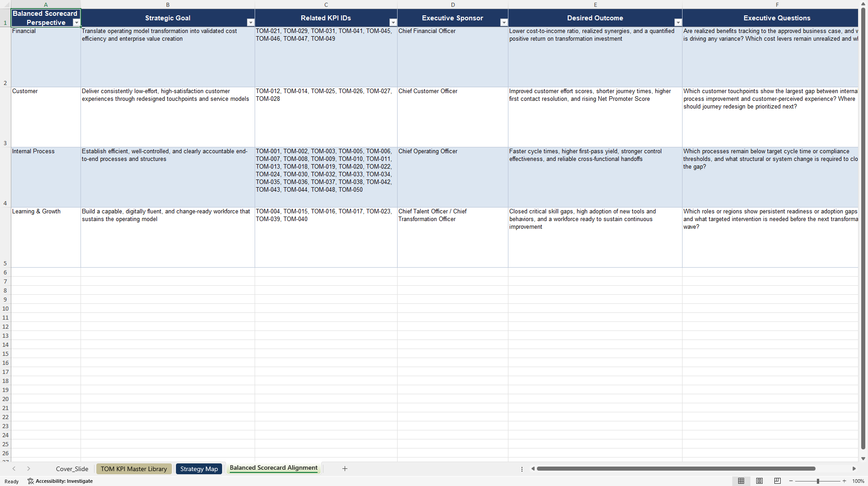Select row 5 header
868x486 pixels.
tap(5, 237)
